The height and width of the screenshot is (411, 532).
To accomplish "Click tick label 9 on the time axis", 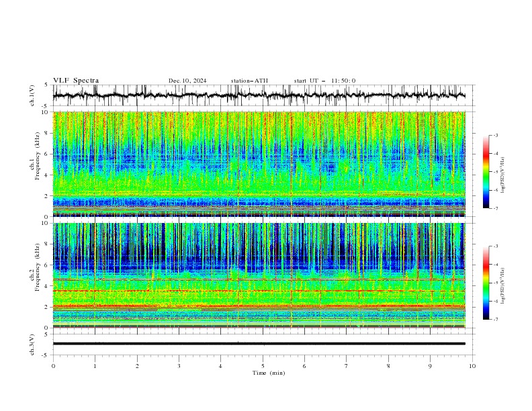I will (x=430, y=366).
